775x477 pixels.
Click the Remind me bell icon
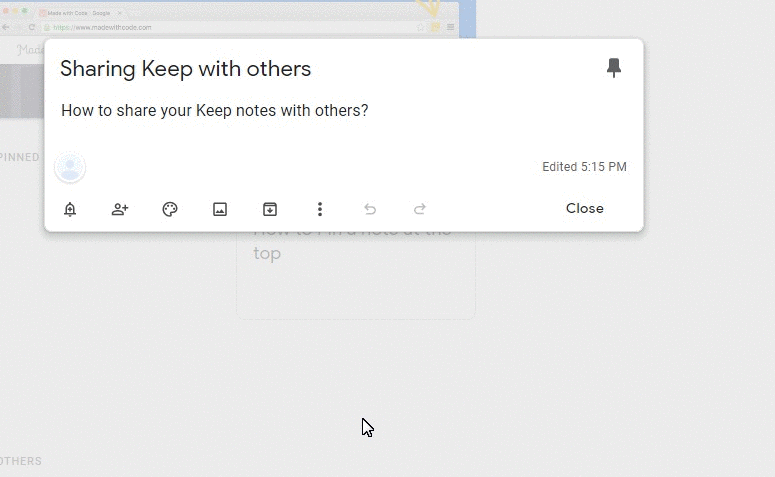70,209
